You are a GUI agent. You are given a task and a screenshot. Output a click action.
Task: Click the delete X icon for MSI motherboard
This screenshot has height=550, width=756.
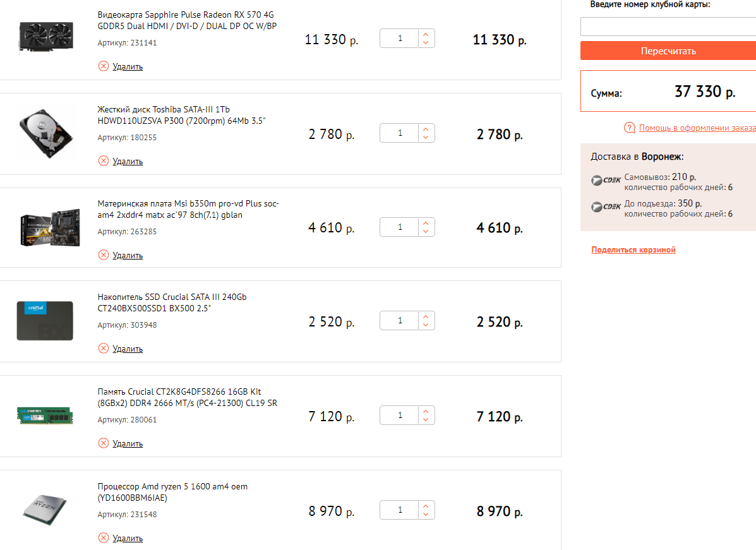(104, 255)
